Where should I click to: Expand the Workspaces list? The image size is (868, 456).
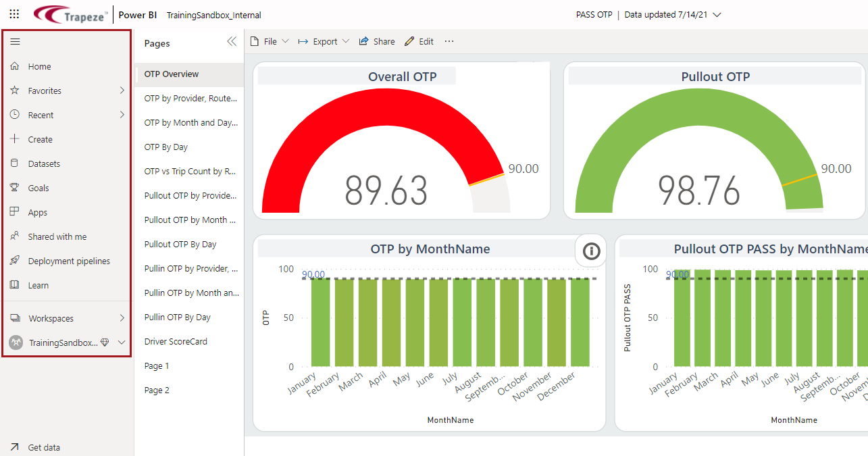pos(122,318)
